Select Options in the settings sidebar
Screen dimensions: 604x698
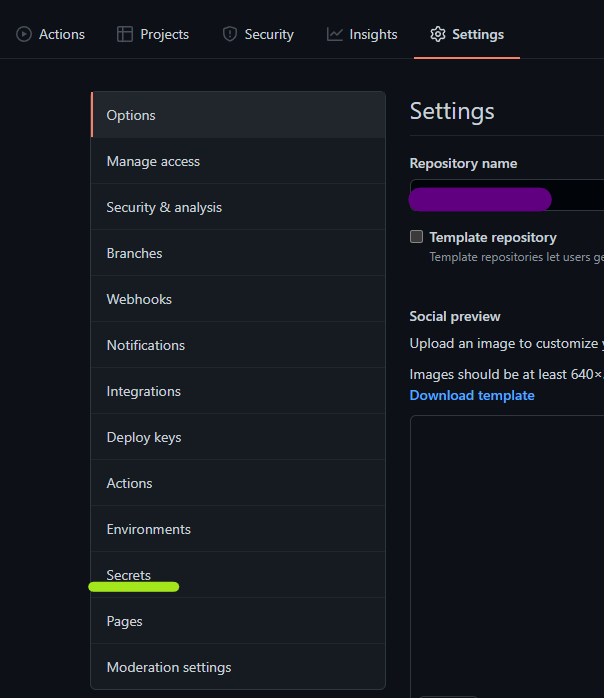(131, 115)
